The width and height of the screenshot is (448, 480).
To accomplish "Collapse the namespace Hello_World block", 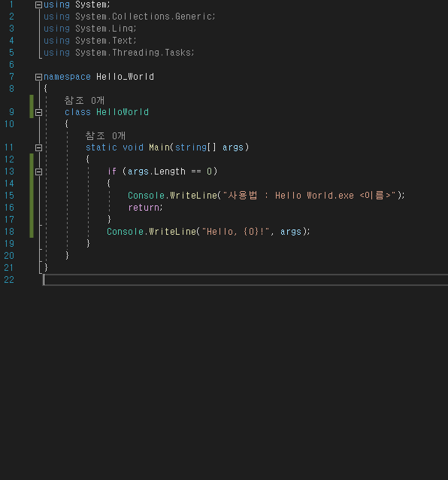I will [38, 77].
